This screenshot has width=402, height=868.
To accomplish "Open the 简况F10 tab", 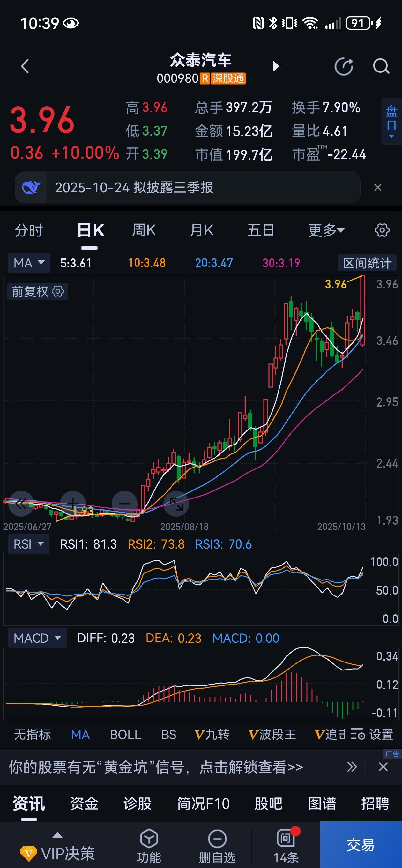I will pyautogui.click(x=203, y=804).
